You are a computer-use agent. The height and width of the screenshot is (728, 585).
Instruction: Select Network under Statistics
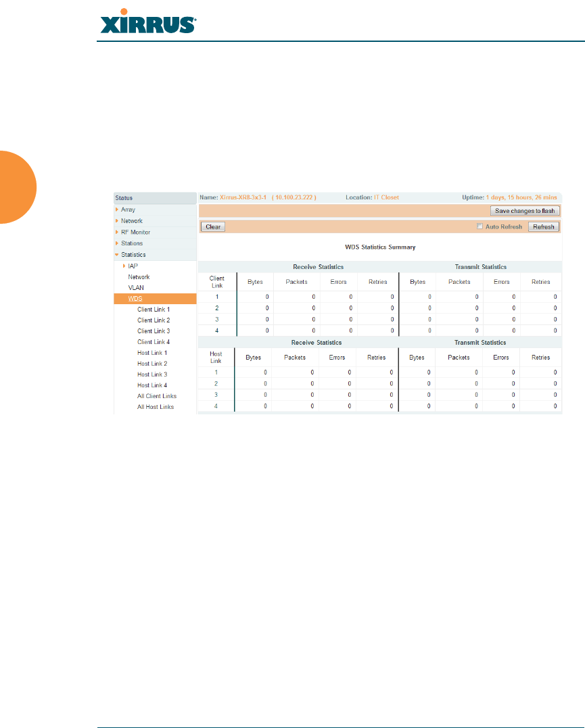pos(139,277)
